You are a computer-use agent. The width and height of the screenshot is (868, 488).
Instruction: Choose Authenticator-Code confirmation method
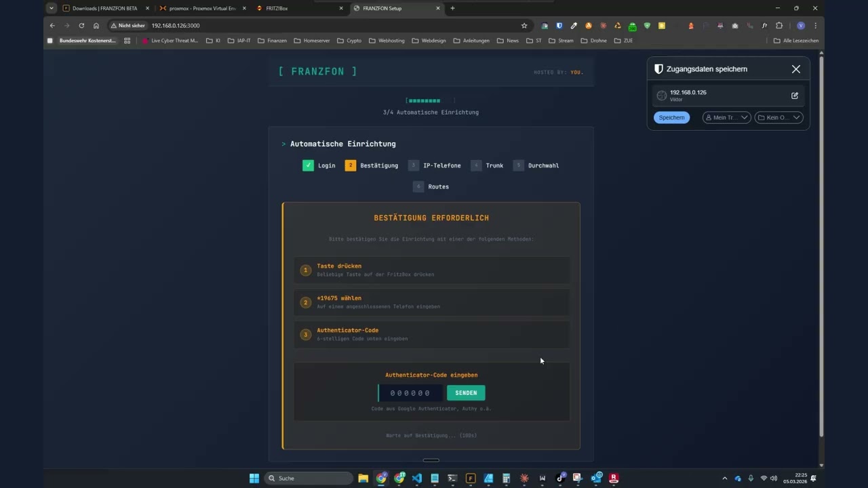432,334
